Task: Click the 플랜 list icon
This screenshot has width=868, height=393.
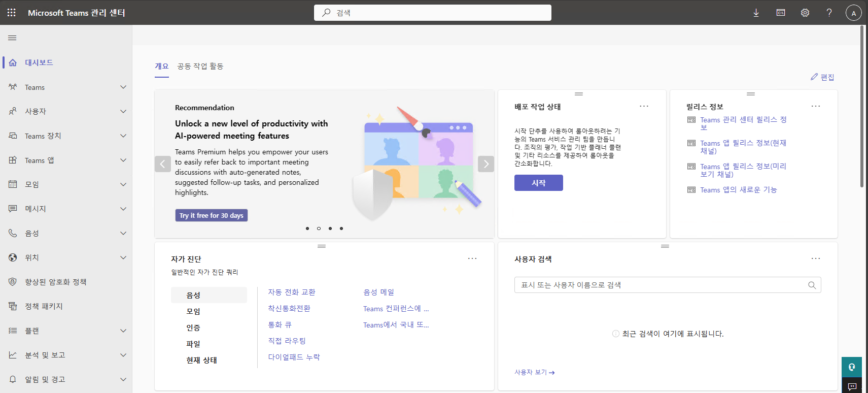Action: [x=13, y=331]
